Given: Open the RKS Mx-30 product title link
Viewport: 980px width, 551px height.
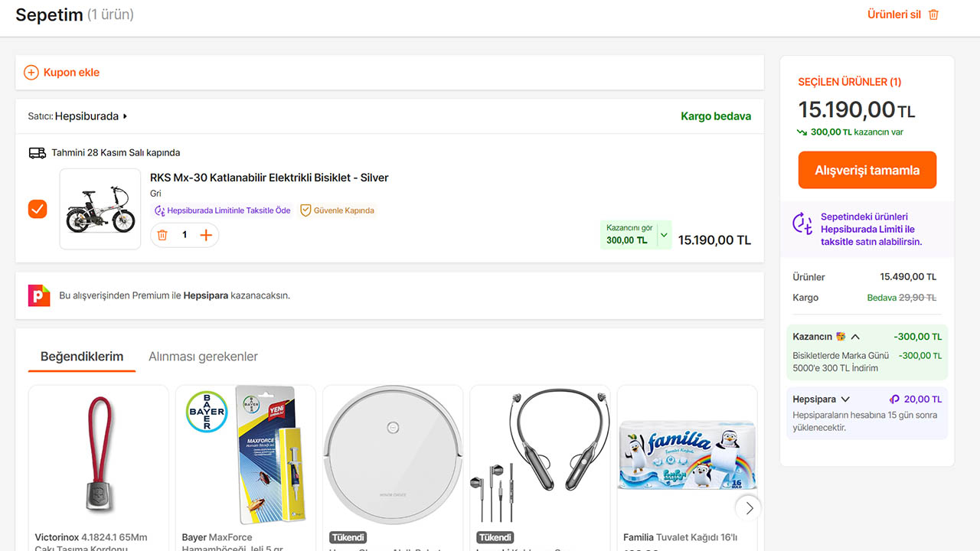Looking at the screenshot, I should click(x=269, y=178).
